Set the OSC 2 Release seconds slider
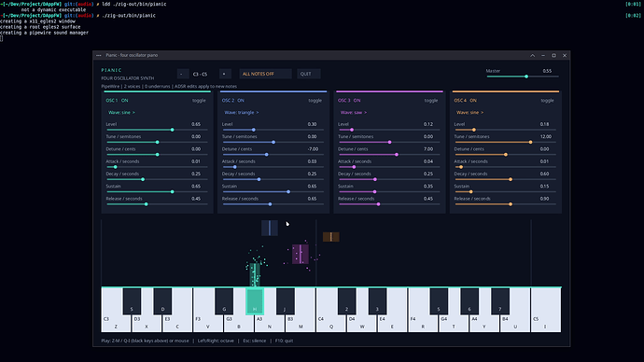The image size is (644, 362). point(273,204)
